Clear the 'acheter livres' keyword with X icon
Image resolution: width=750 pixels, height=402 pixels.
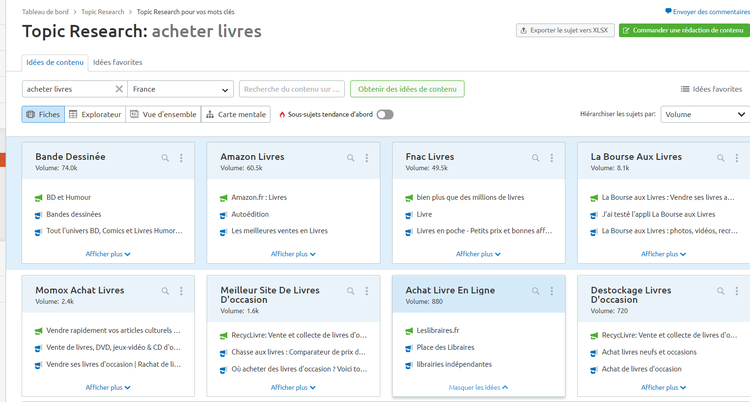pyautogui.click(x=119, y=89)
